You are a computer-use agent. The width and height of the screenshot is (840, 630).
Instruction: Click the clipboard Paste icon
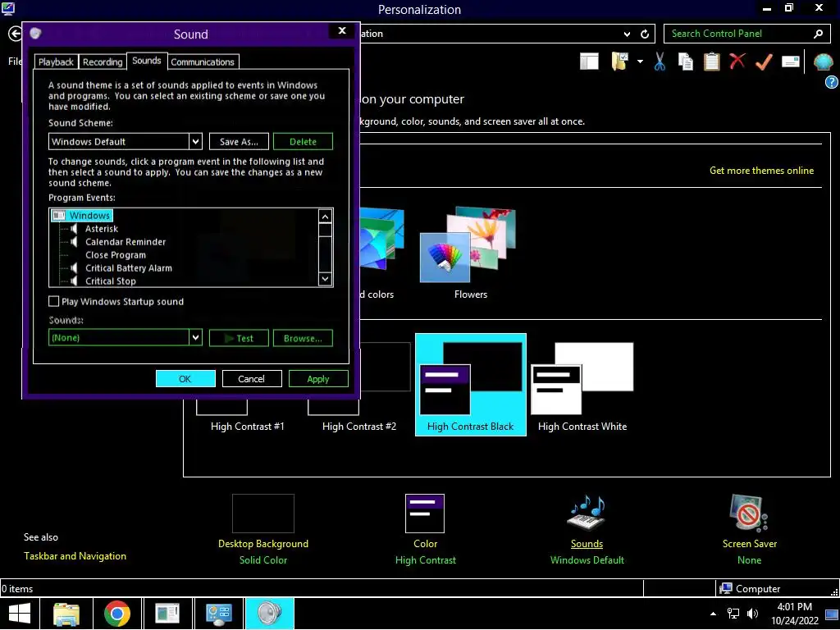[711, 62]
